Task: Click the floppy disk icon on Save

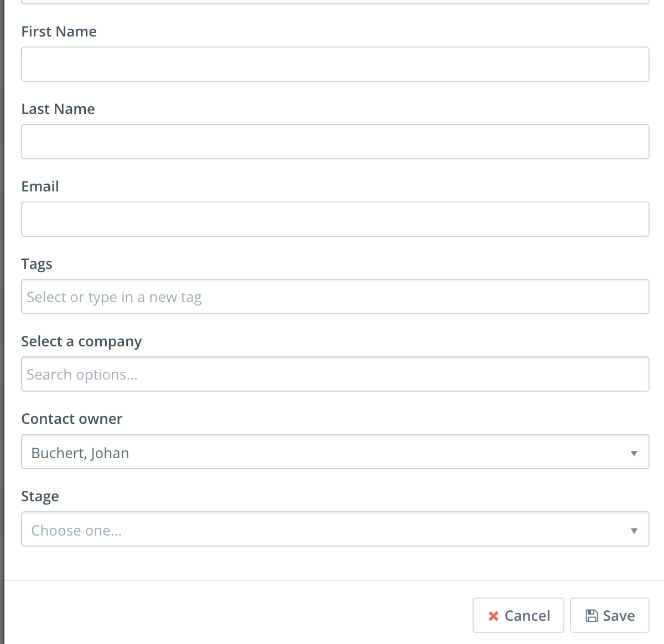Action: coord(592,615)
